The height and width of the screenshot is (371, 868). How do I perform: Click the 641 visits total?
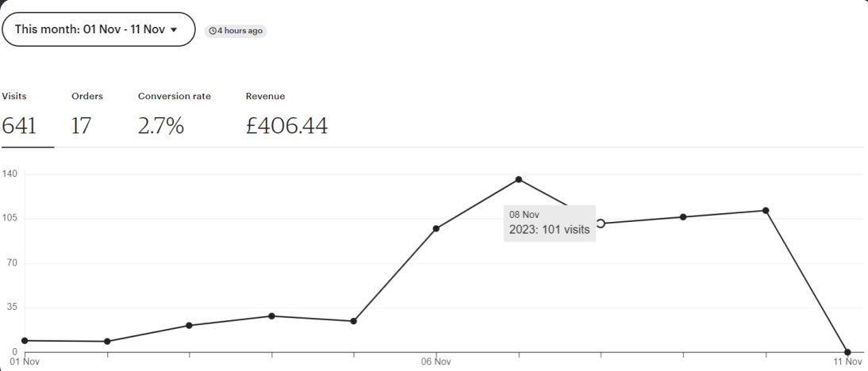point(19,126)
